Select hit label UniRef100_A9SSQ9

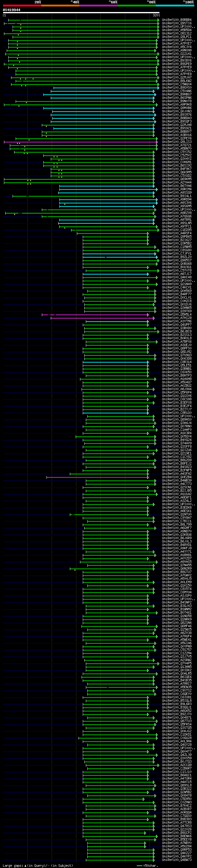point(177,192)
